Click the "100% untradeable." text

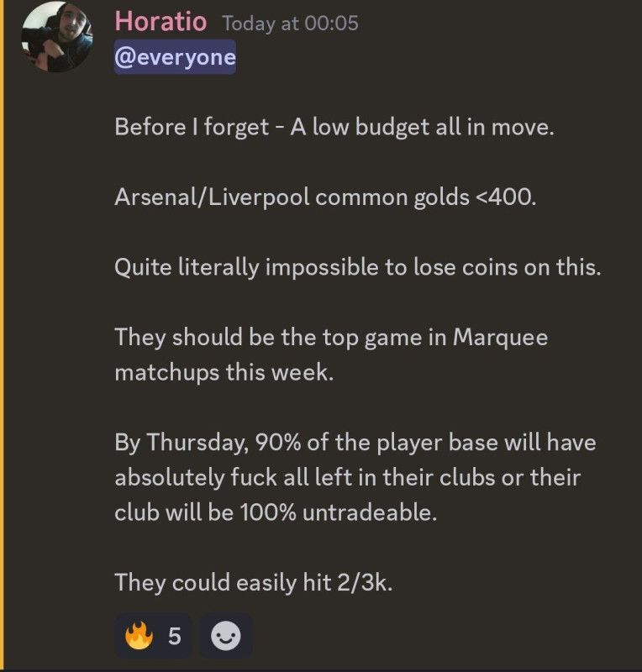pyautogui.click(x=338, y=512)
